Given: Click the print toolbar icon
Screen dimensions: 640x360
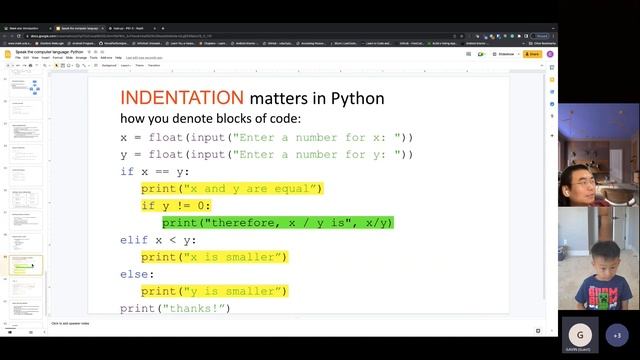Looking at the screenshot, I should pos(30,65).
